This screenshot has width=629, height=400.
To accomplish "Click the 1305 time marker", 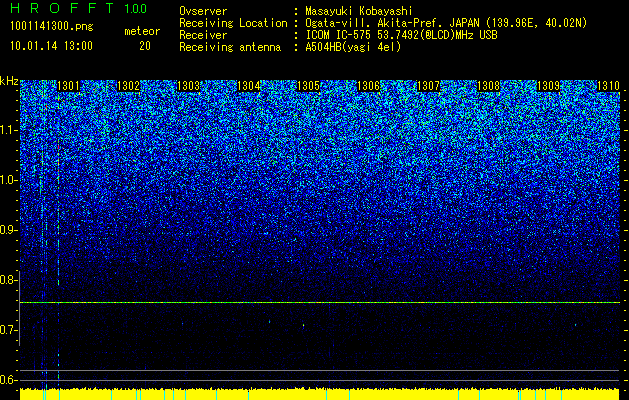I will 308,86.
